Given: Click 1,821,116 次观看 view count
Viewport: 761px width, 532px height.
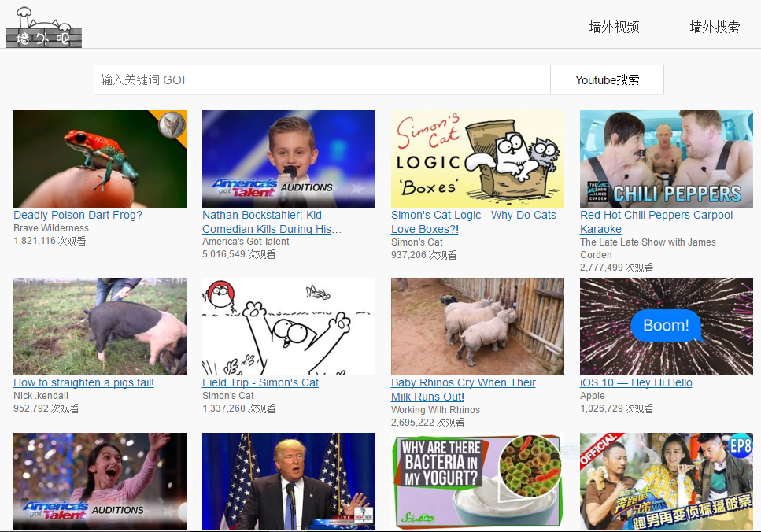Looking at the screenshot, I should click(x=50, y=241).
